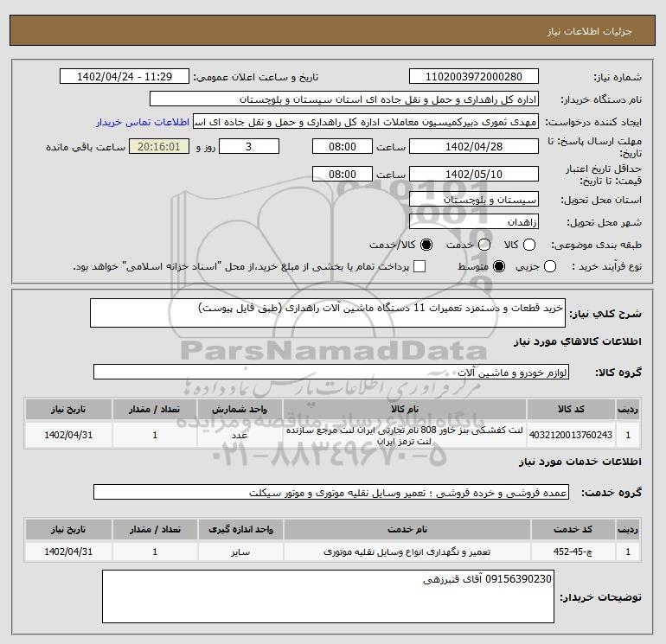Screen dimensions: 666x644
Task: Click the کد خدمت column header
Action: (573, 529)
